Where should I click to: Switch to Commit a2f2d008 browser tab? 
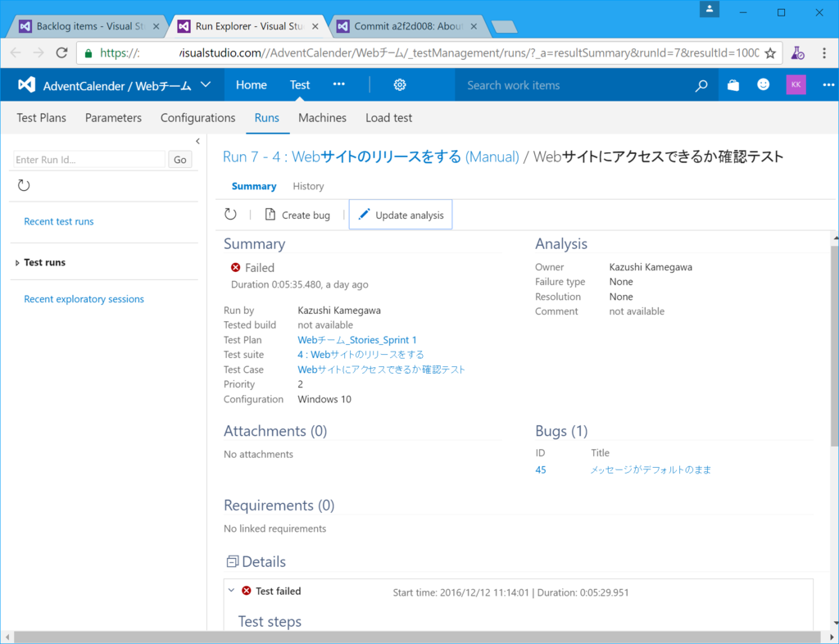pos(407,26)
